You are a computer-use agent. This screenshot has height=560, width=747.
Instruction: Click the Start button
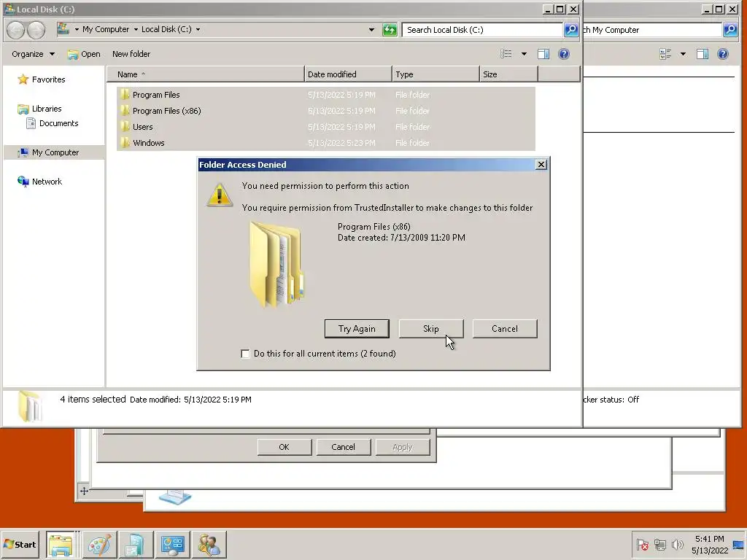tap(20, 544)
